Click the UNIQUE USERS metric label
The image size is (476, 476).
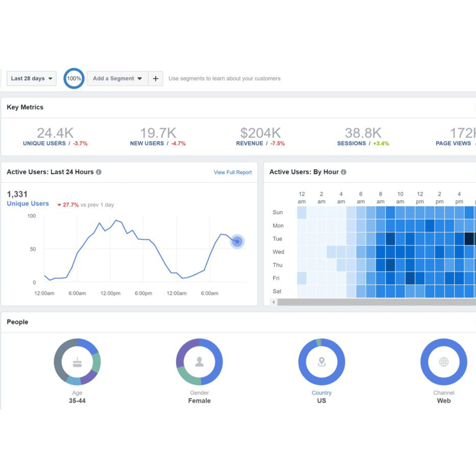45,143
